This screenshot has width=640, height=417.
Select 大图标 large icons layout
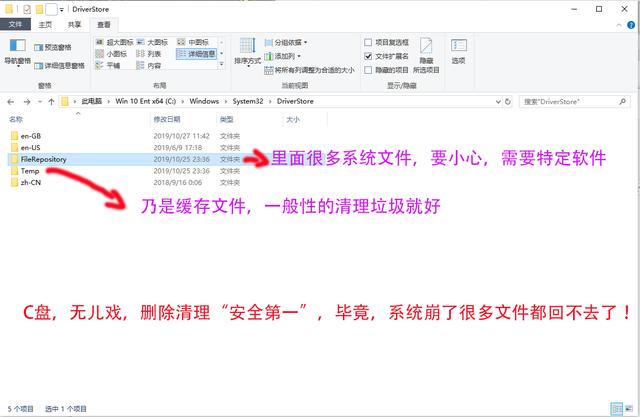click(x=152, y=42)
